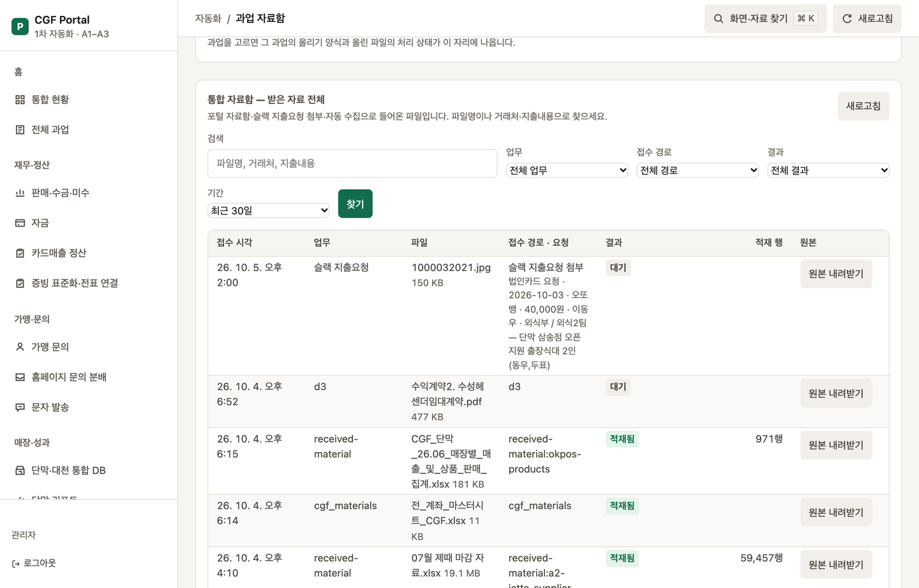
Task: Open the 전체 결과 dropdown
Action: tap(828, 170)
